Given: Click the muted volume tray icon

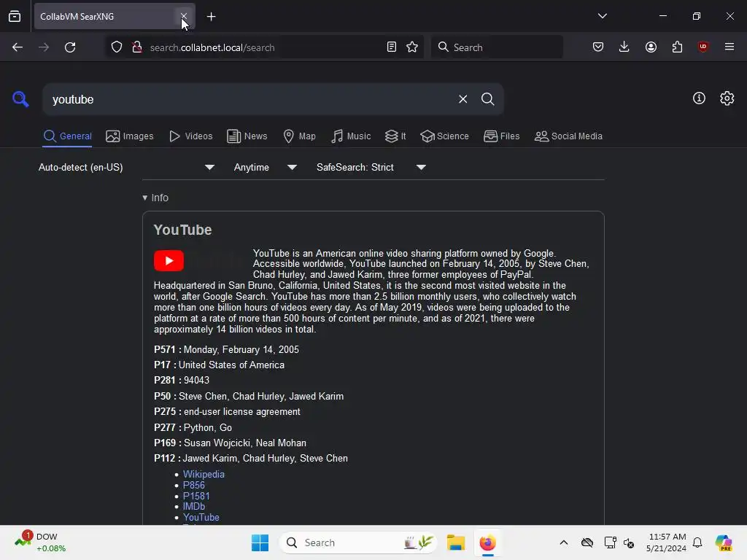Looking at the screenshot, I should [x=629, y=542].
